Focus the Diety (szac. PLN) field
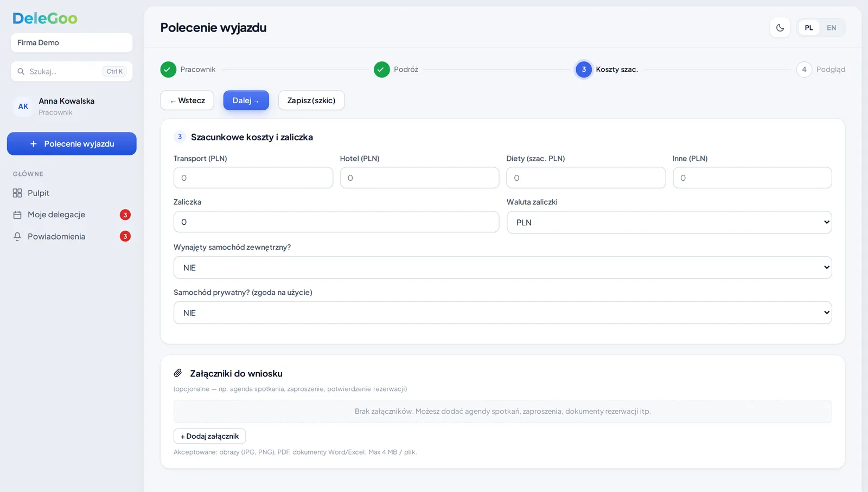The height and width of the screenshot is (492, 868). click(x=586, y=178)
